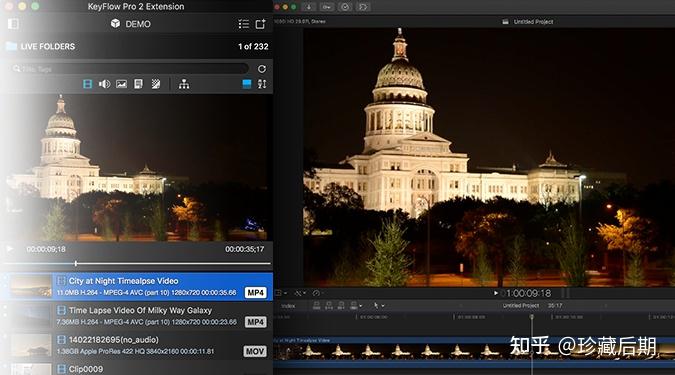Viewport: 675px width, 375px height.
Task: Toggle the image filter icon
Action: point(121,84)
